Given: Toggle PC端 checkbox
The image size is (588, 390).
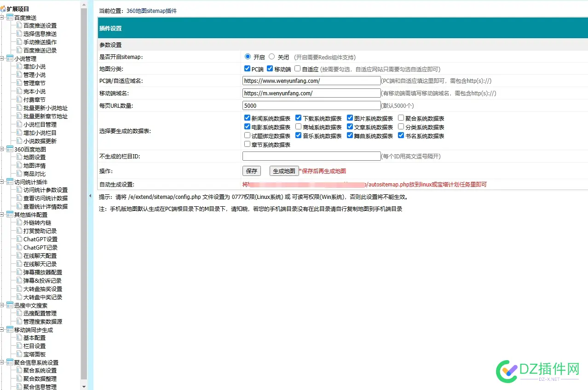Looking at the screenshot, I should pos(248,69).
